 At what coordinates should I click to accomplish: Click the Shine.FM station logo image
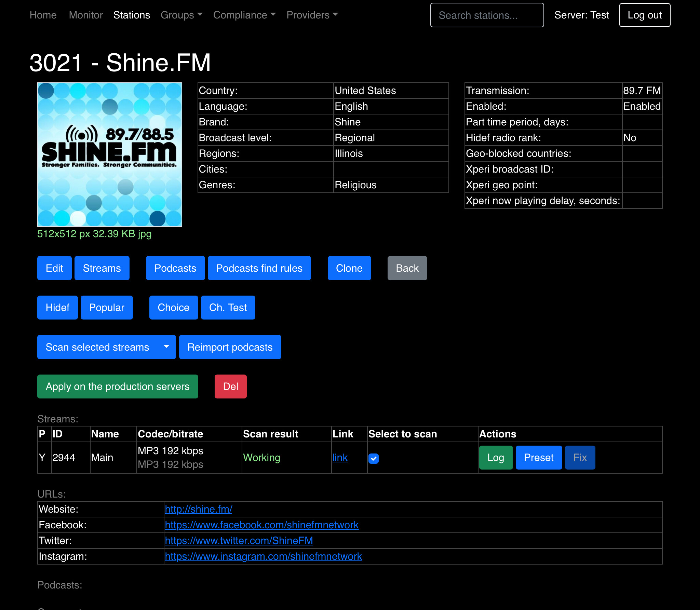[110, 154]
